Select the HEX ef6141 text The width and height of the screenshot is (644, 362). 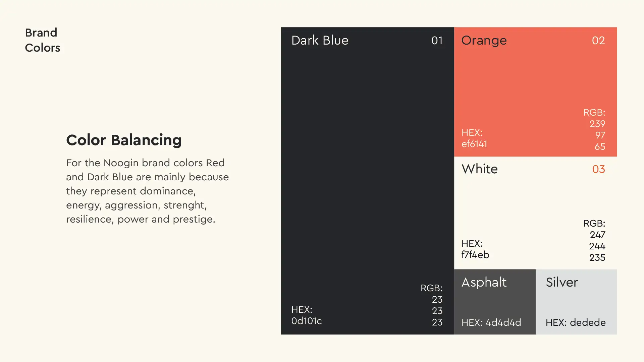pos(474,138)
